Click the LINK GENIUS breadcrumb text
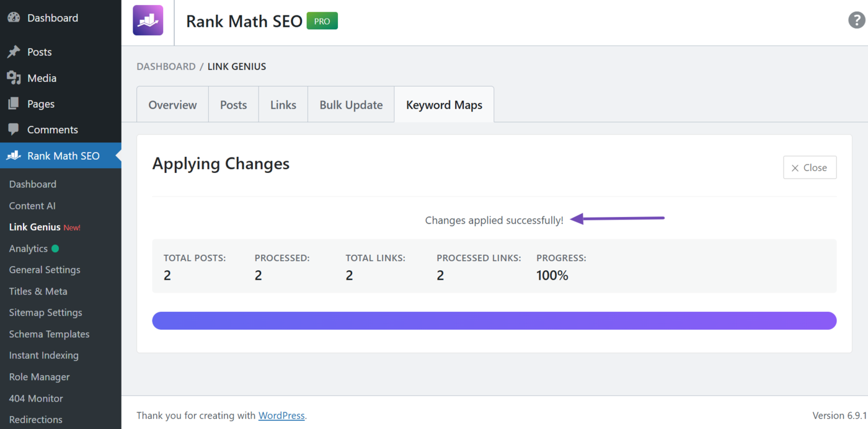Viewport: 868px width, 429px height. tap(237, 66)
